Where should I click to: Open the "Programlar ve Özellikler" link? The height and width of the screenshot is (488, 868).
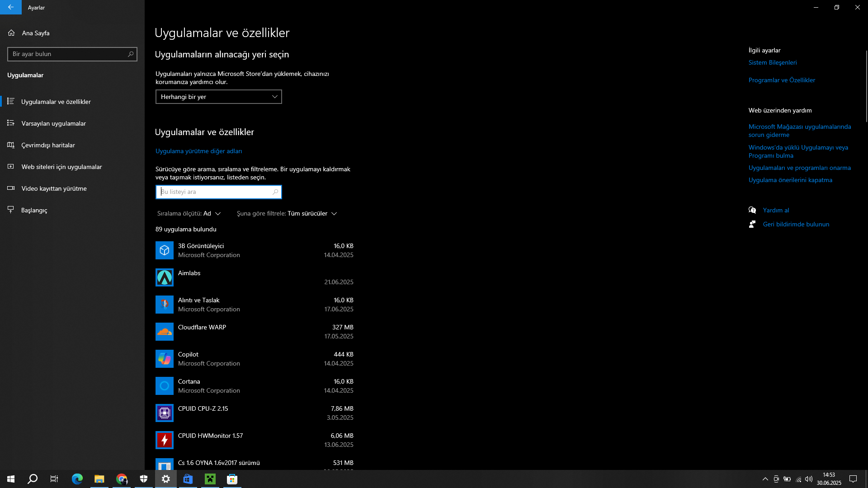click(x=782, y=80)
